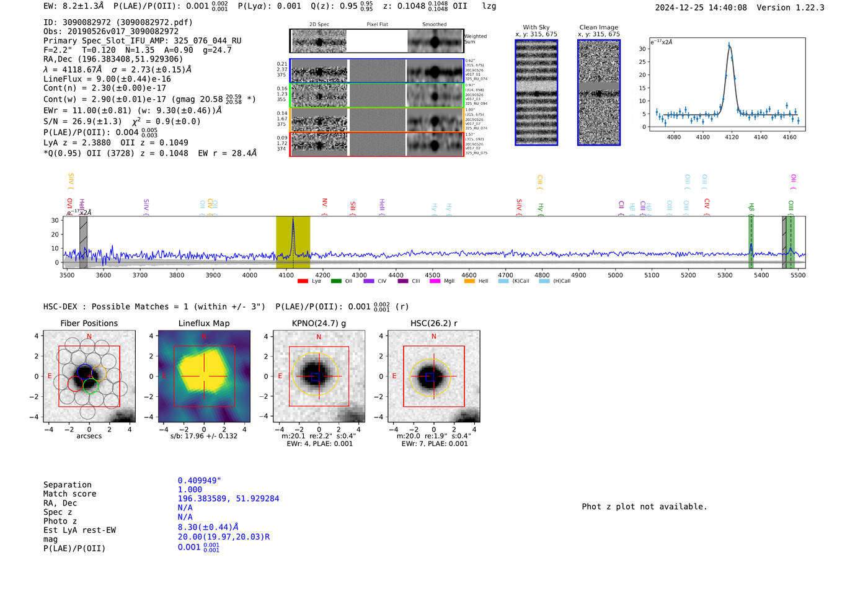Click the Gaussian emission line fit plot

pos(727,84)
